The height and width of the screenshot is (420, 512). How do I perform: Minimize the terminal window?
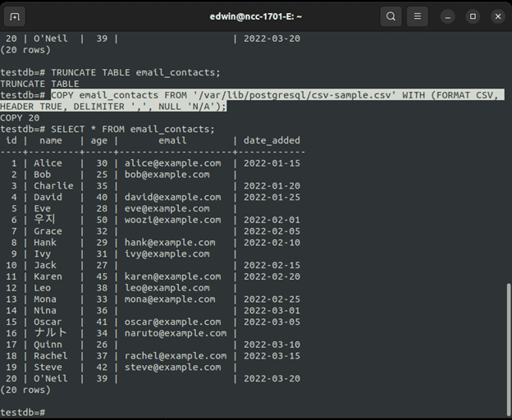[x=448, y=16]
